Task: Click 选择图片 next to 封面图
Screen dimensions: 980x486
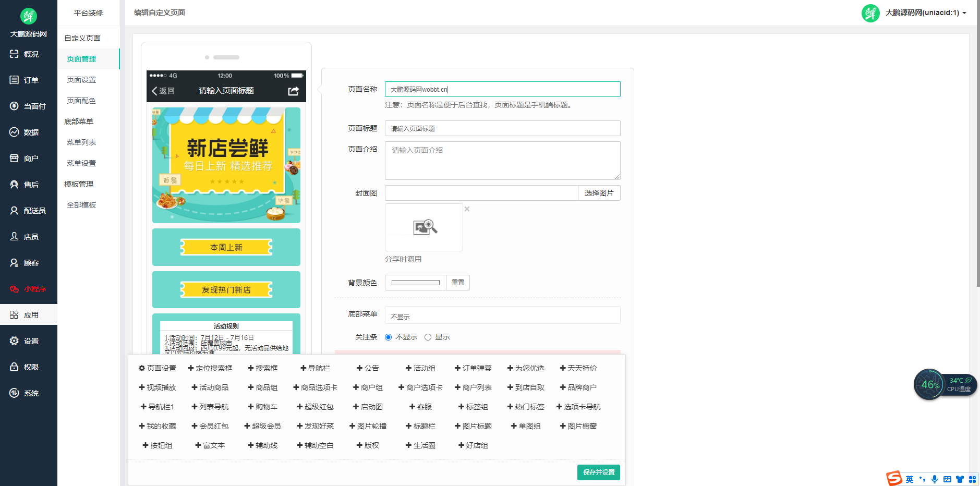Action: pos(599,192)
